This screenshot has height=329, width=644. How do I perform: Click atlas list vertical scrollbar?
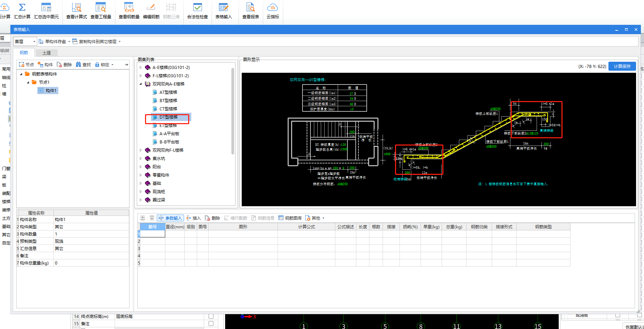coord(233,110)
